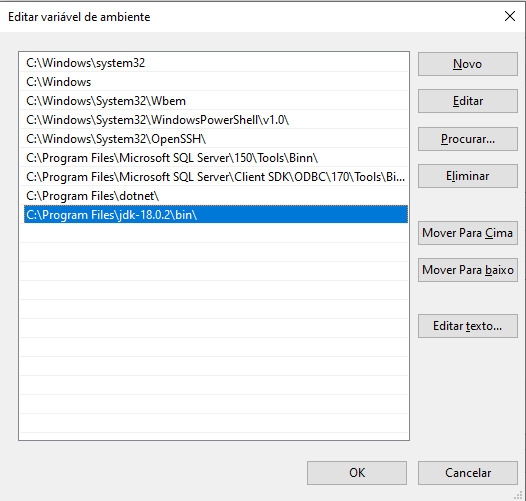
Task: Click Mover Para baixo button
Action: click(x=468, y=270)
